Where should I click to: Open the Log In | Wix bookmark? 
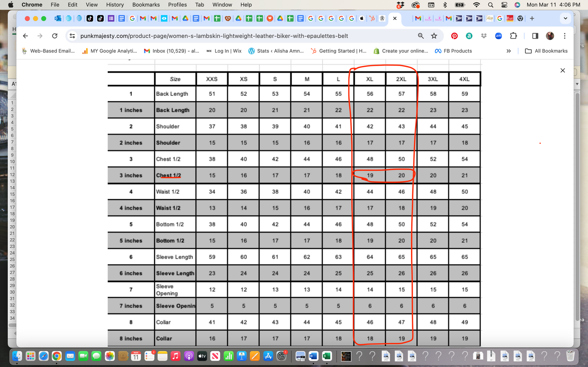tap(224, 51)
